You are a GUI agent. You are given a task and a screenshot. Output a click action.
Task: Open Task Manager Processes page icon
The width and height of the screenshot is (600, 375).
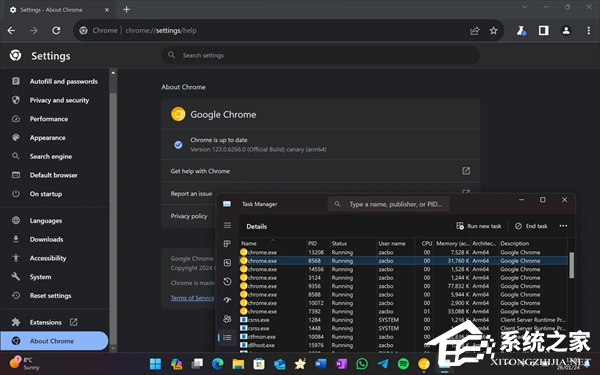[227, 244]
